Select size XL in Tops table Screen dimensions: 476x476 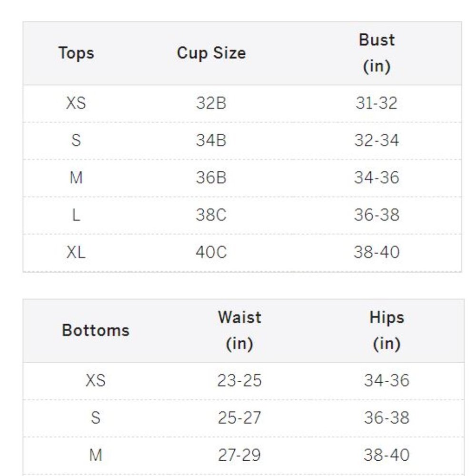point(76,252)
